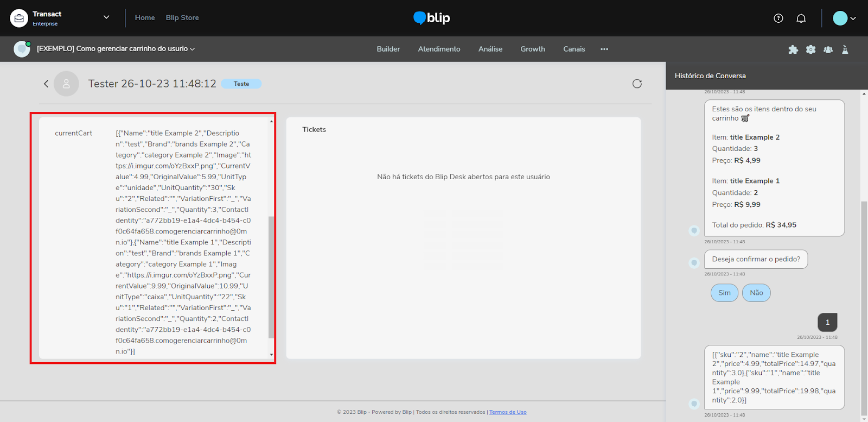Open the beta test flask icon
The width and height of the screenshot is (868, 422).
pyautogui.click(x=845, y=49)
